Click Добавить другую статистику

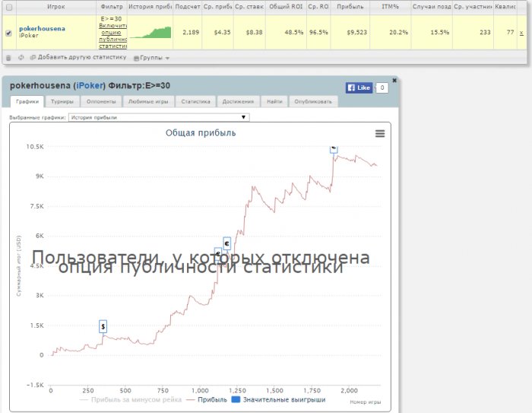(x=78, y=57)
